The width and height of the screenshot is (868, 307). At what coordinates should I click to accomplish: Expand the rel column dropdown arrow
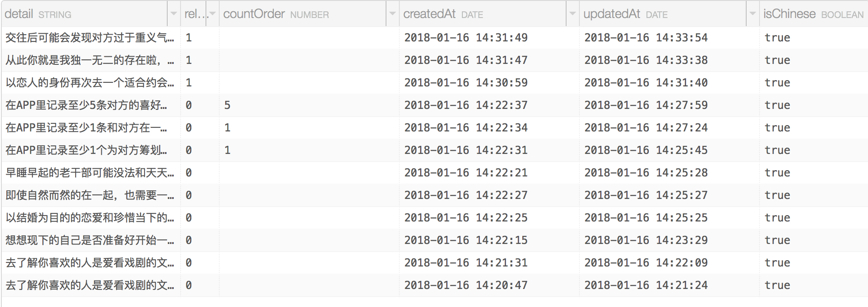212,14
